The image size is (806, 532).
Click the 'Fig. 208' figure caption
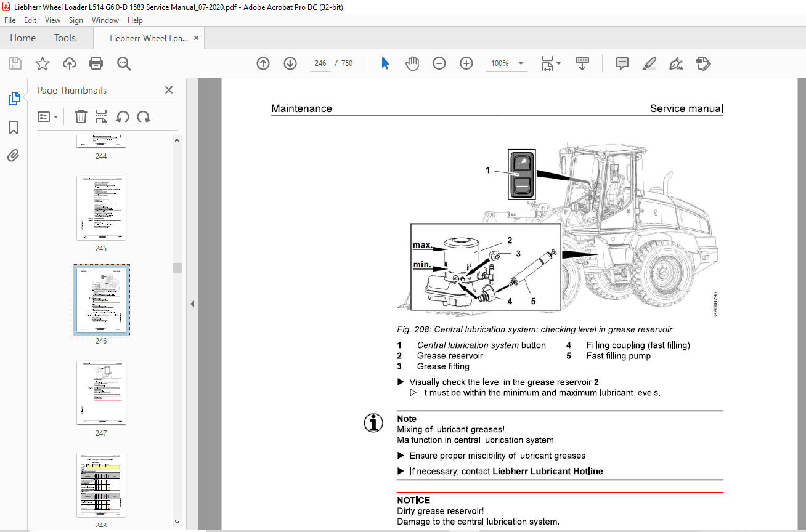[535, 329]
